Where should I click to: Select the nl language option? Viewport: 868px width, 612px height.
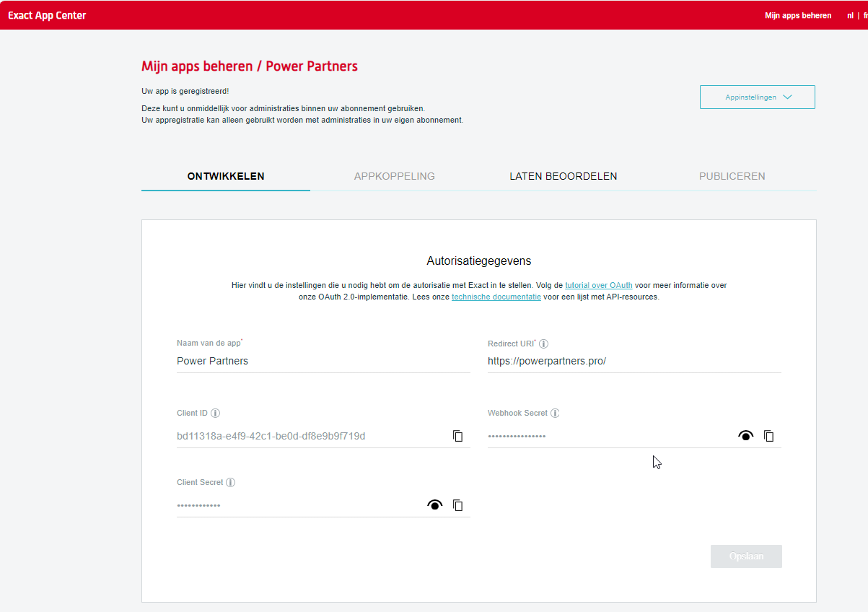tap(850, 15)
